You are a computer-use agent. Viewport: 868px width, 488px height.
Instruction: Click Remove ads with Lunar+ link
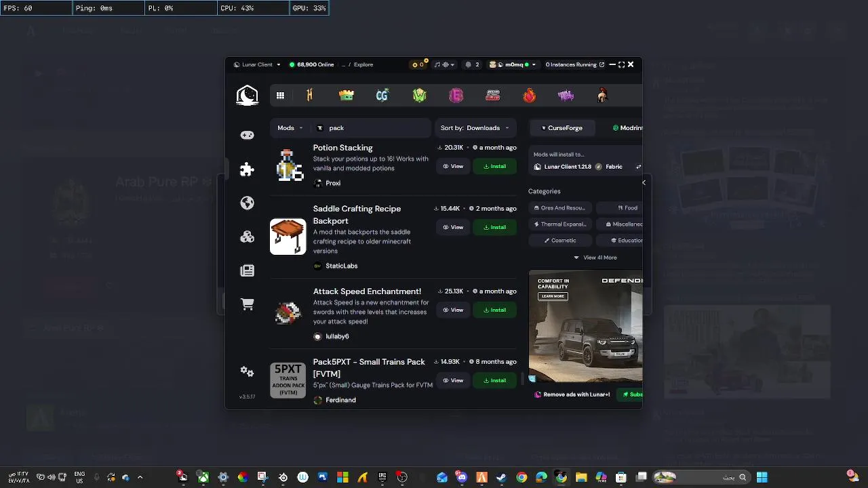572,394
